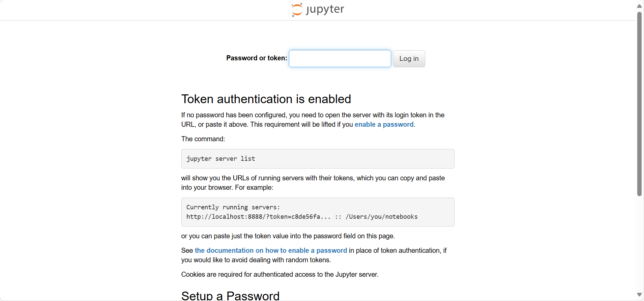The height and width of the screenshot is (301, 644).
Task: Click the 'Password or token:' label
Action: [x=256, y=58]
